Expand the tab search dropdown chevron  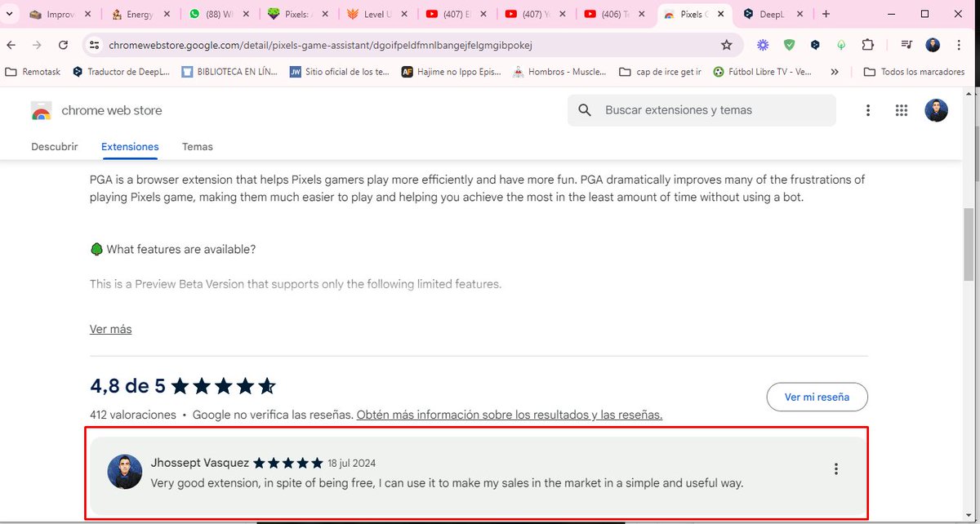(x=11, y=14)
